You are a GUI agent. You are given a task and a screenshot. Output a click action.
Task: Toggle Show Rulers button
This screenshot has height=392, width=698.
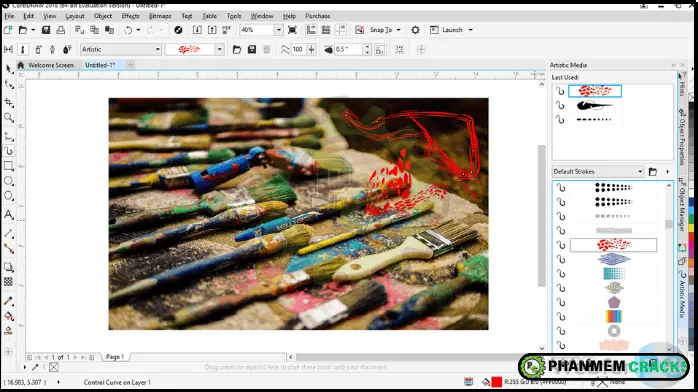[311, 30]
